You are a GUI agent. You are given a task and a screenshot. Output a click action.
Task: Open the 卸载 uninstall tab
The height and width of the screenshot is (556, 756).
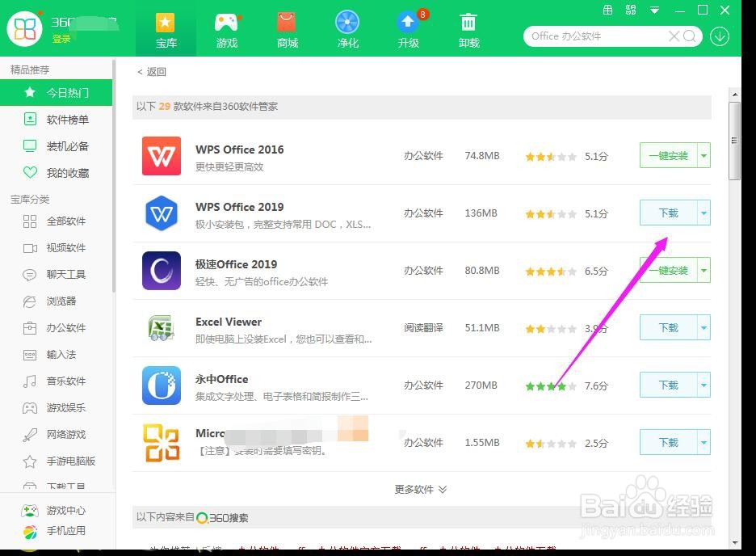pos(468,30)
